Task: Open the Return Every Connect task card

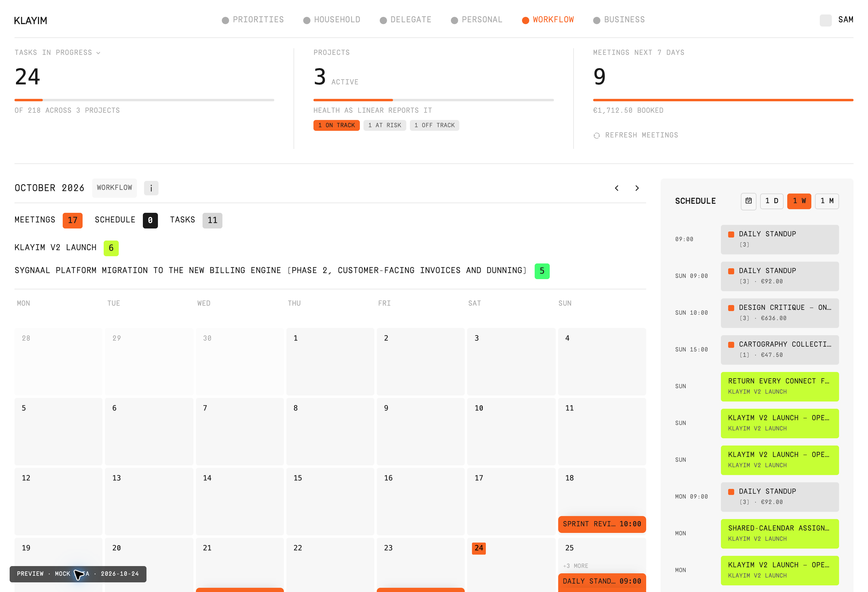Action: [x=779, y=386]
